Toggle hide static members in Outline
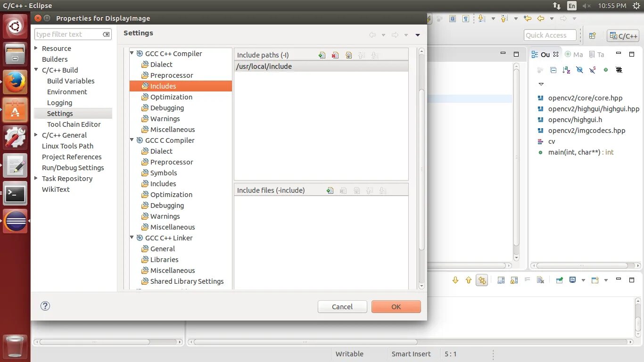Viewport: 644px width, 362px height. click(593, 70)
